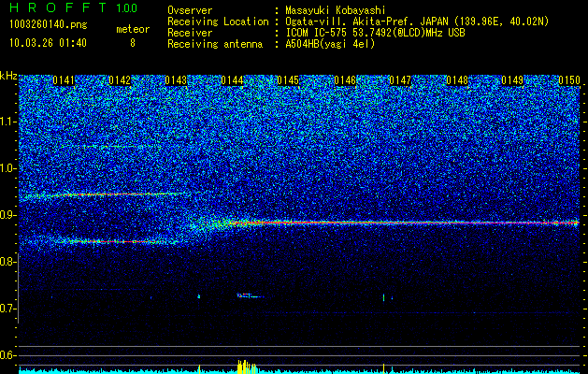
Task: Click the 0.7 kHz axis label
Action: pyautogui.click(x=7, y=309)
